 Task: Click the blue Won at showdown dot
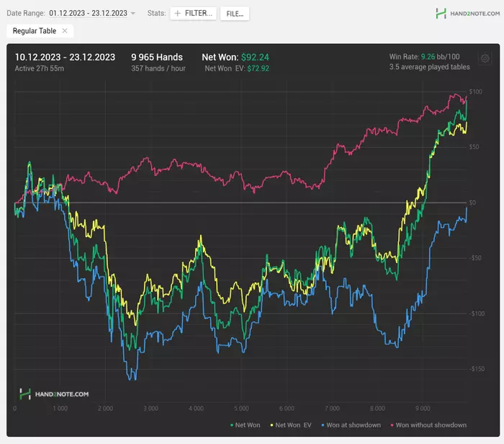point(322,425)
